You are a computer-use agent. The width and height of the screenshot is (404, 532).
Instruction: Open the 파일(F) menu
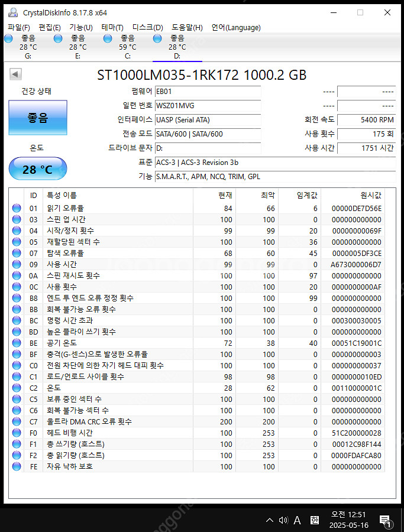19,27
